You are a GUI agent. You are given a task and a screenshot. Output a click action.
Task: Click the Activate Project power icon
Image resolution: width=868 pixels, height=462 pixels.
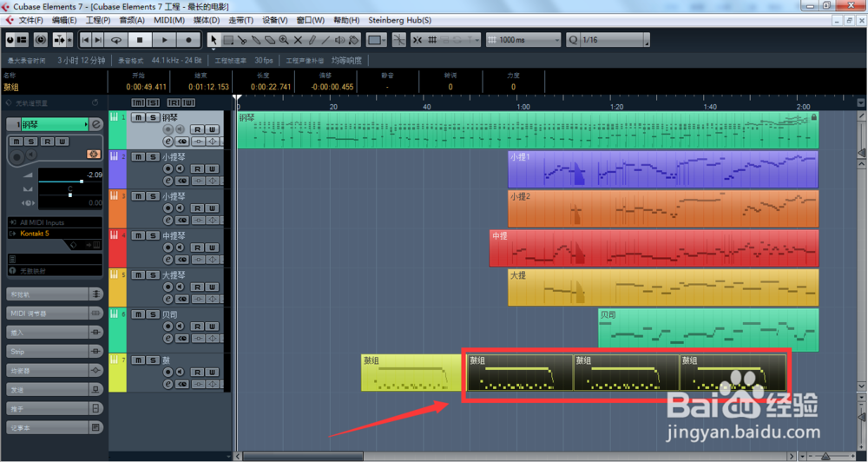click(10, 40)
